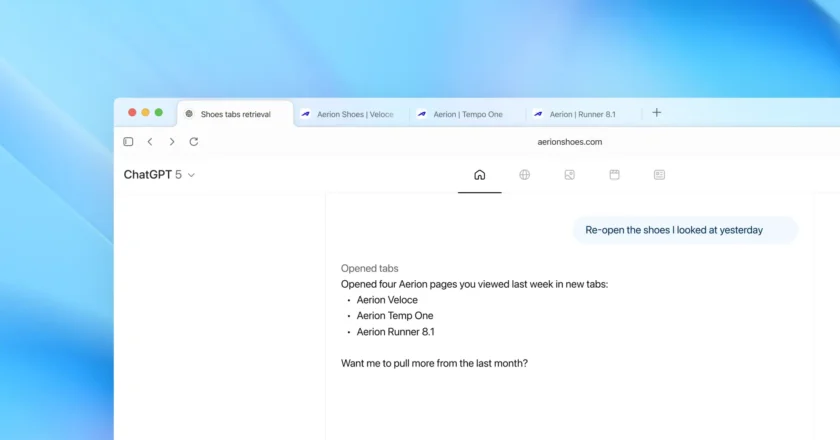
Task: Select the globe icon in ChatGPT toolbar
Action: pyautogui.click(x=524, y=175)
